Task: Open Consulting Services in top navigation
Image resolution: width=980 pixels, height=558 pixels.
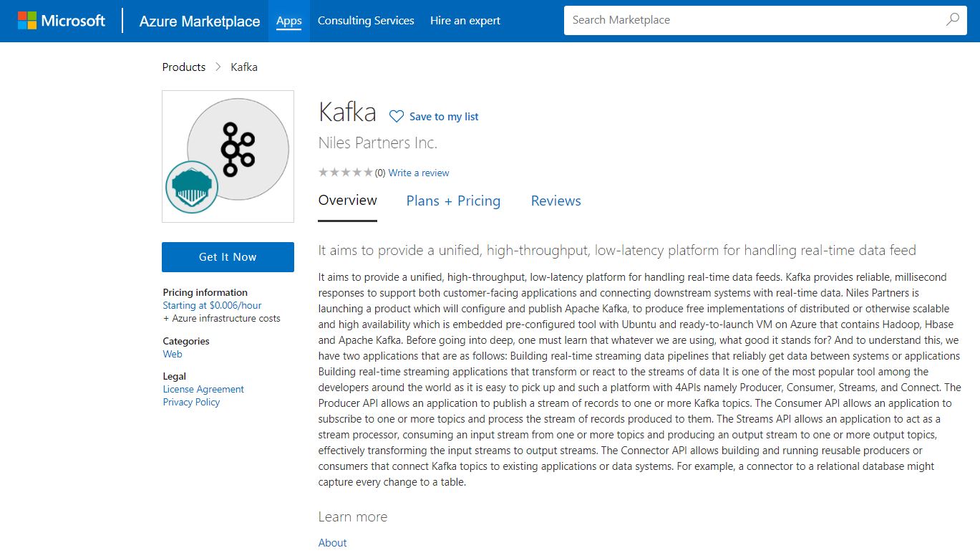Action: (x=366, y=21)
